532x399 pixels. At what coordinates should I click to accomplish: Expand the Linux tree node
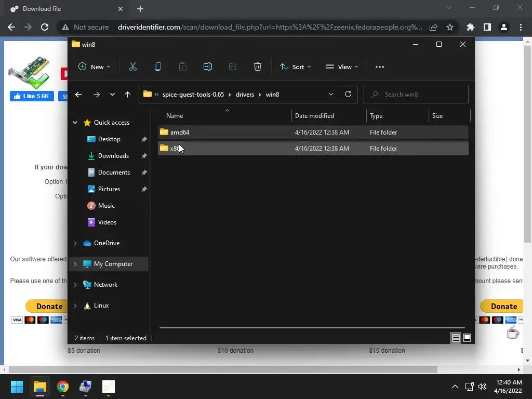(x=75, y=305)
